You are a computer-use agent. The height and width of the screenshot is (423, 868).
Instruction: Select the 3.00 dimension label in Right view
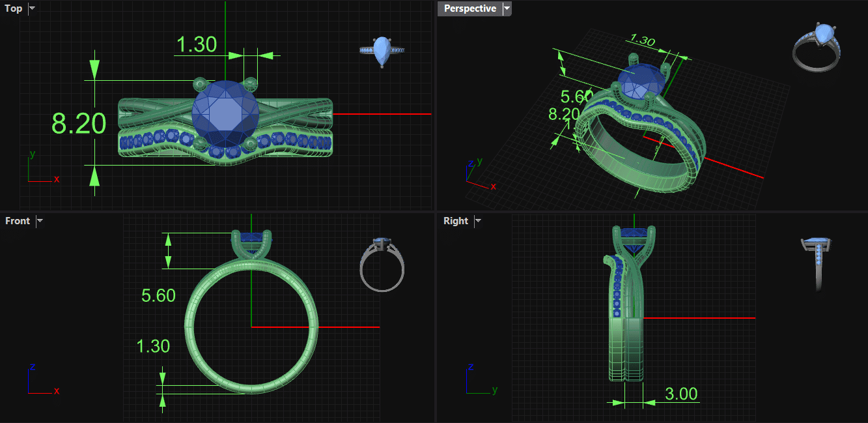681,394
